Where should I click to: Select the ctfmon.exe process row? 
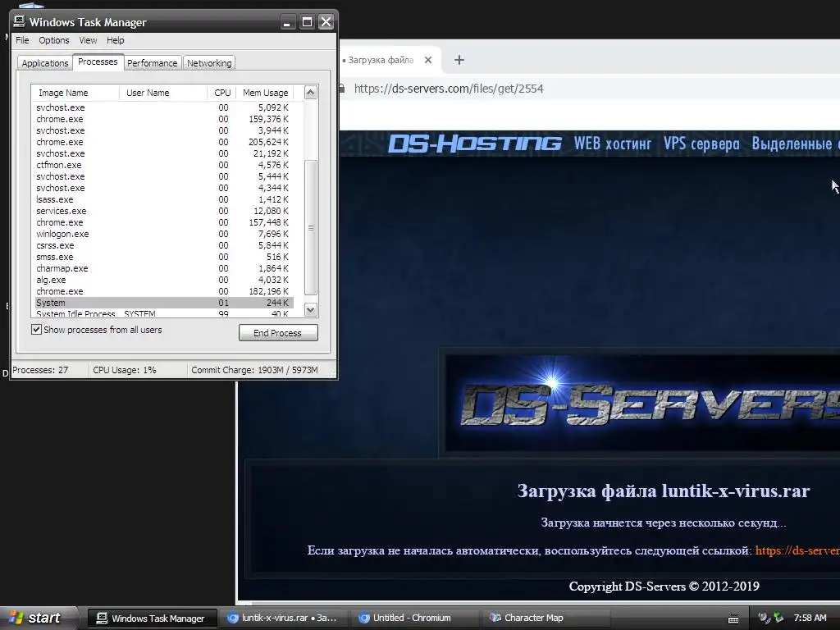tap(164, 165)
